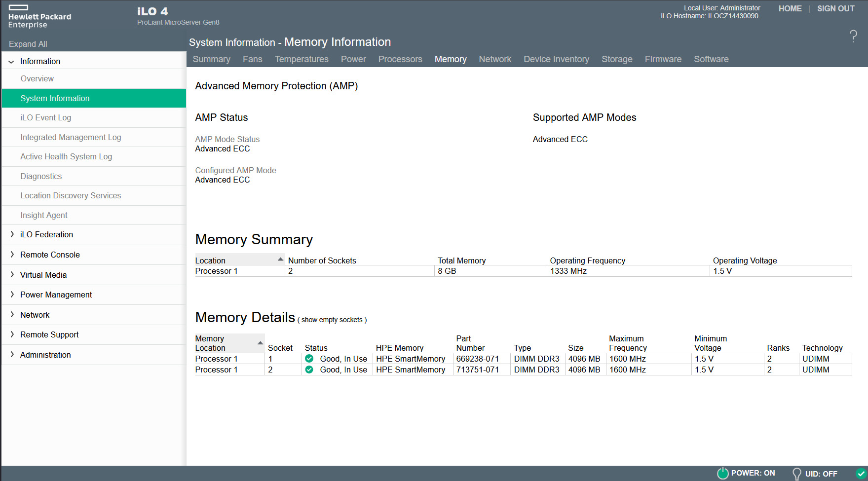Go to the HOME link

click(x=790, y=8)
